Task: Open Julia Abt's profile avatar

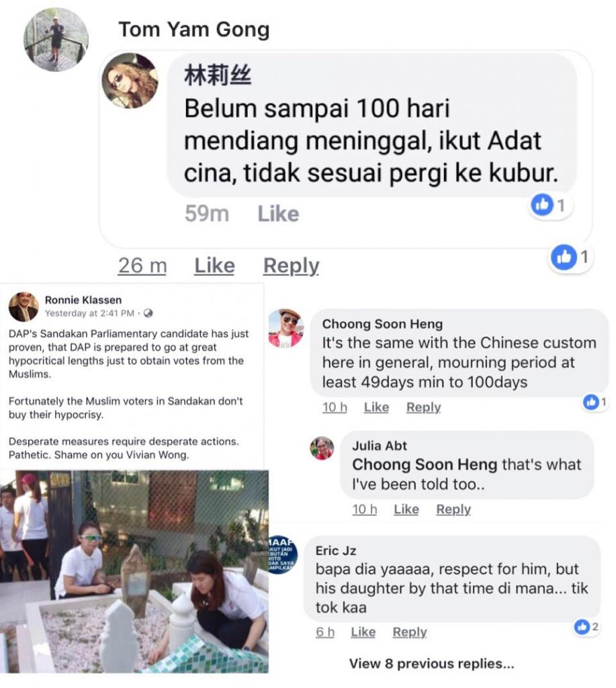Action: click(x=322, y=448)
